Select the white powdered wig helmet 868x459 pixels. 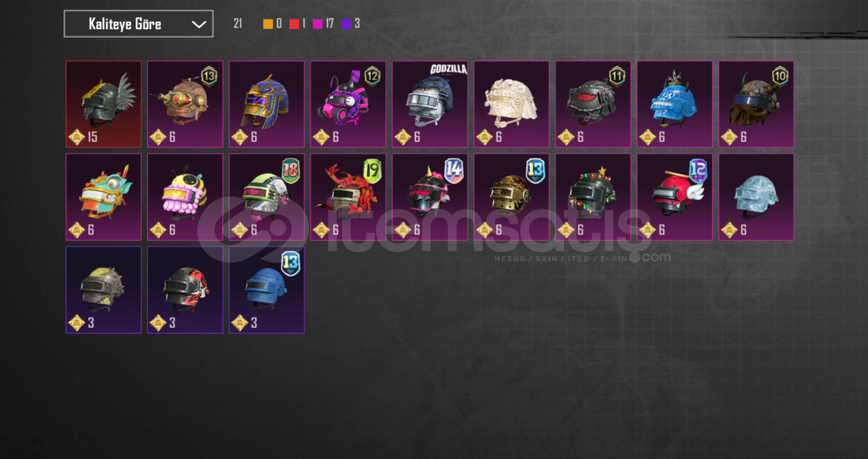pyautogui.click(x=512, y=104)
